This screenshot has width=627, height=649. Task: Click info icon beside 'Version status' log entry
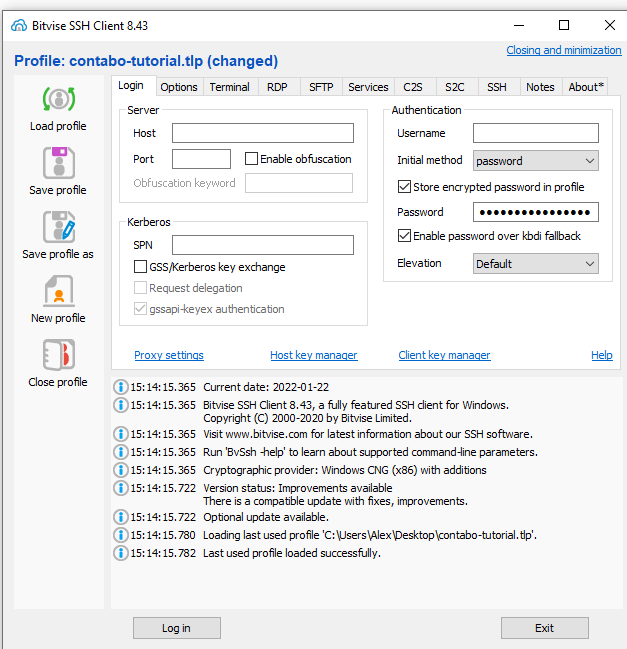pos(120,488)
